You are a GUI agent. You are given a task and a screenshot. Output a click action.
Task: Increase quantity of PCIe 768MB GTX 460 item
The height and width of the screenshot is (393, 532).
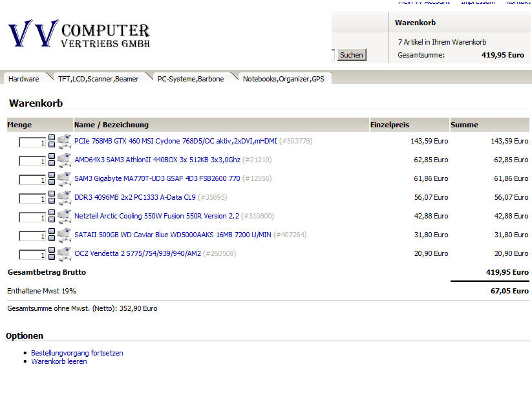[52, 138]
